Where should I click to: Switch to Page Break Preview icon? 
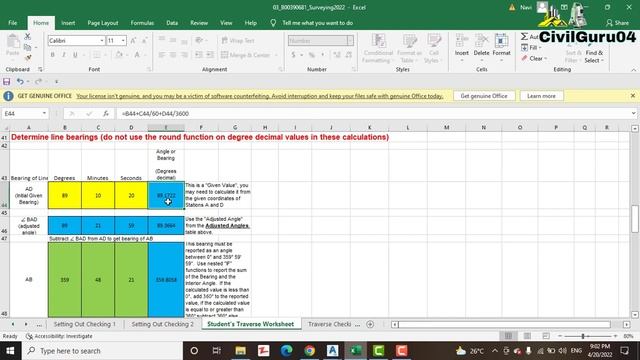pyautogui.click(x=546, y=336)
